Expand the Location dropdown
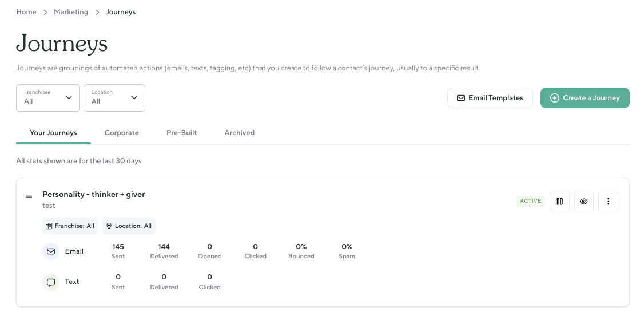The height and width of the screenshot is (315, 644). pyautogui.click(x=114, y=98)
